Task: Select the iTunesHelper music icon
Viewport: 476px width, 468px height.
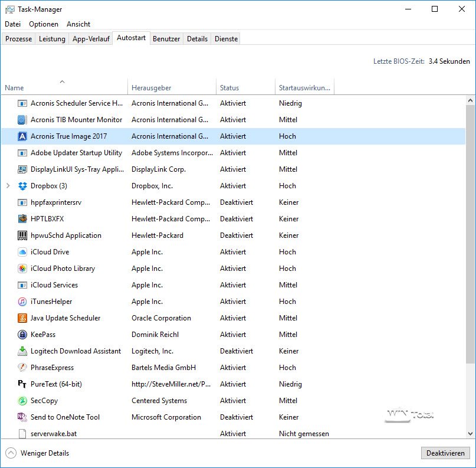Action: pos(22,302)
